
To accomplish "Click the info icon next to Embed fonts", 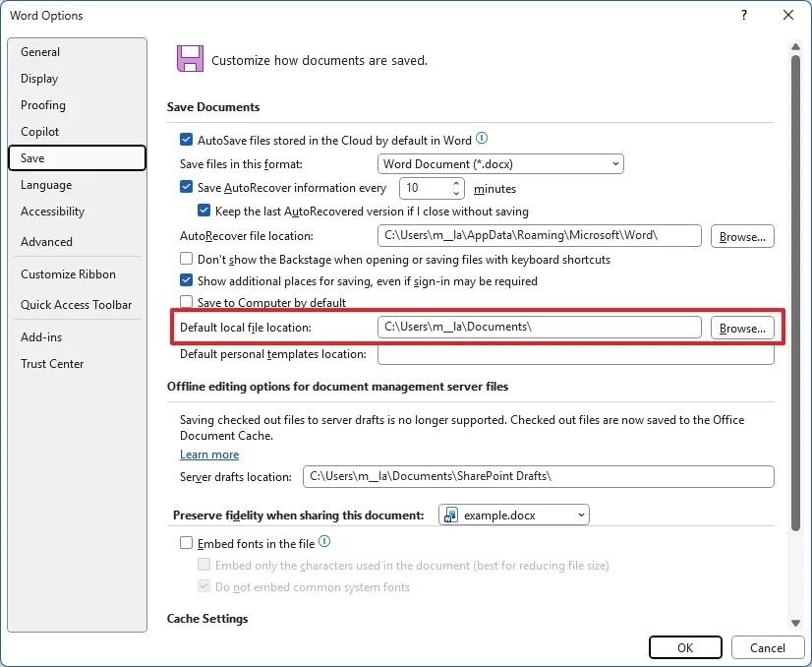I will [x=324, y=542].
